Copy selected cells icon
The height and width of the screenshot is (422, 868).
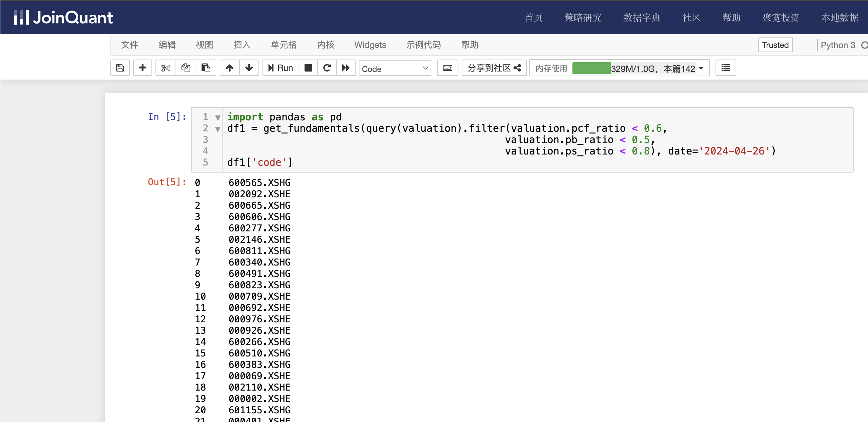point(186,68)
